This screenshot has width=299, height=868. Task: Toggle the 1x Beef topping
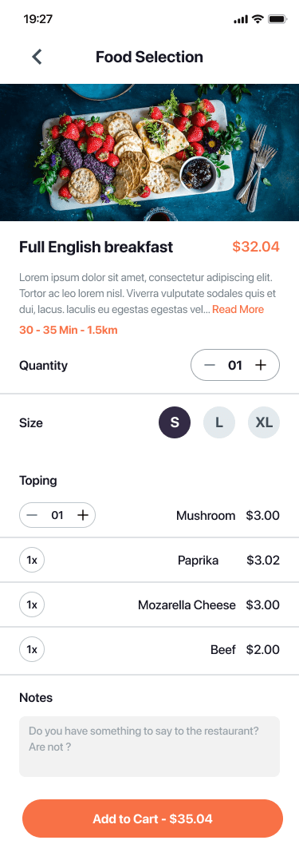point(32,650)
